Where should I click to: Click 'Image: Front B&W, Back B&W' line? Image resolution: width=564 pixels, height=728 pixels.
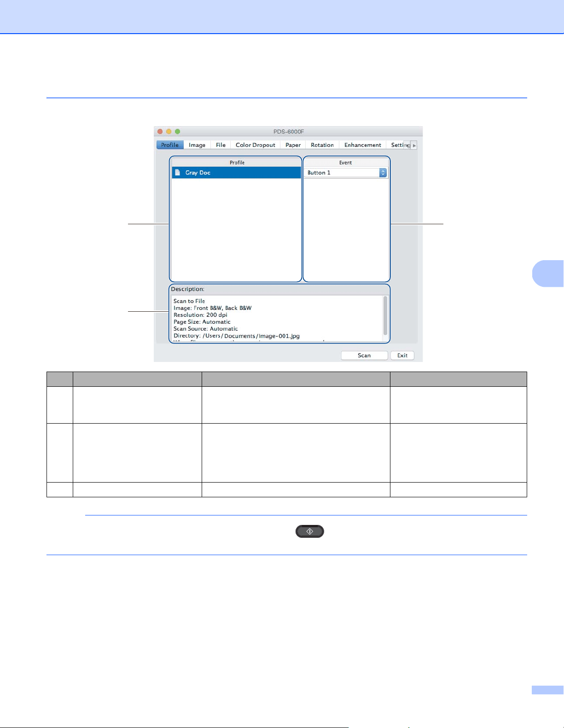(x=213, y=308)
